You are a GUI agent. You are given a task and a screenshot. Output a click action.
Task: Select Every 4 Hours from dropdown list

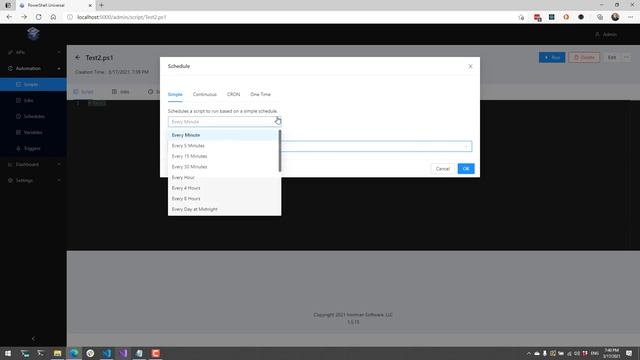[224, 188]
